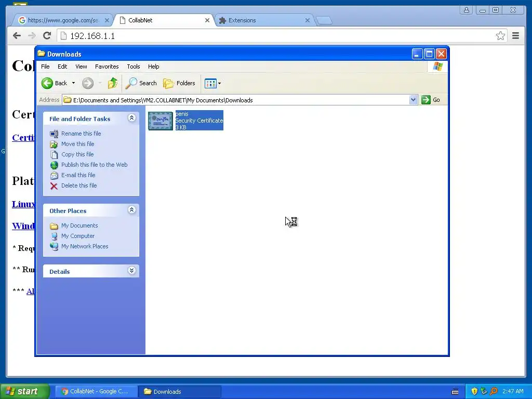Expand the Details panel
Image resolution: width=532 pixels, height=399 pixels.
click(x=131, y=270)
